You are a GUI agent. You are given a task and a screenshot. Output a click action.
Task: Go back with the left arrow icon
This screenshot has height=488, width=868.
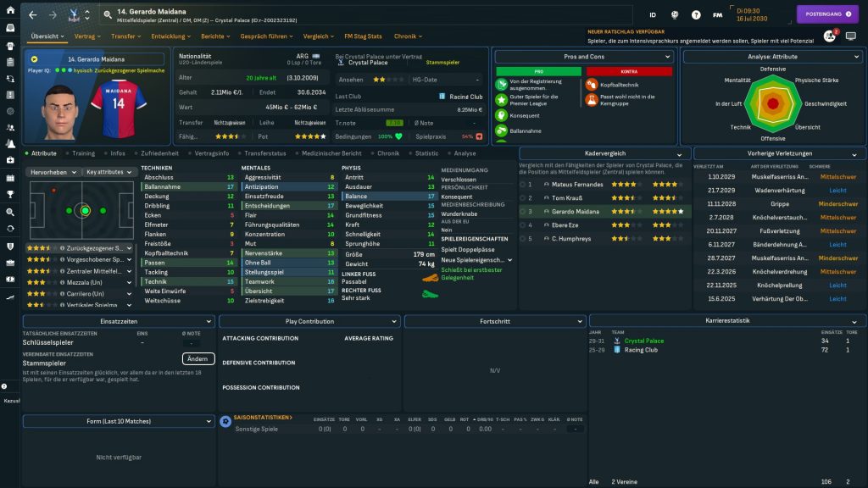(x=32, y=15)
